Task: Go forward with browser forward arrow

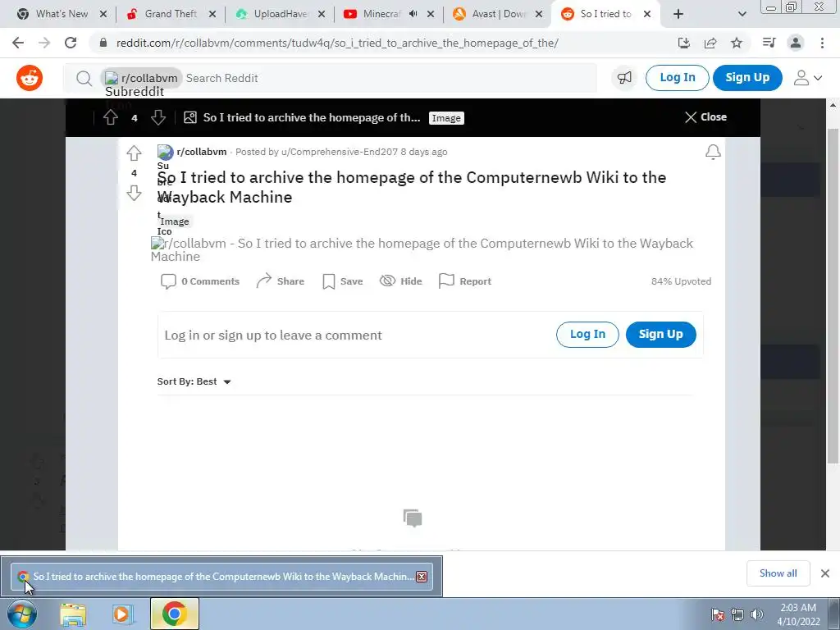Action: pyautogui.click(x=44, y=43)
